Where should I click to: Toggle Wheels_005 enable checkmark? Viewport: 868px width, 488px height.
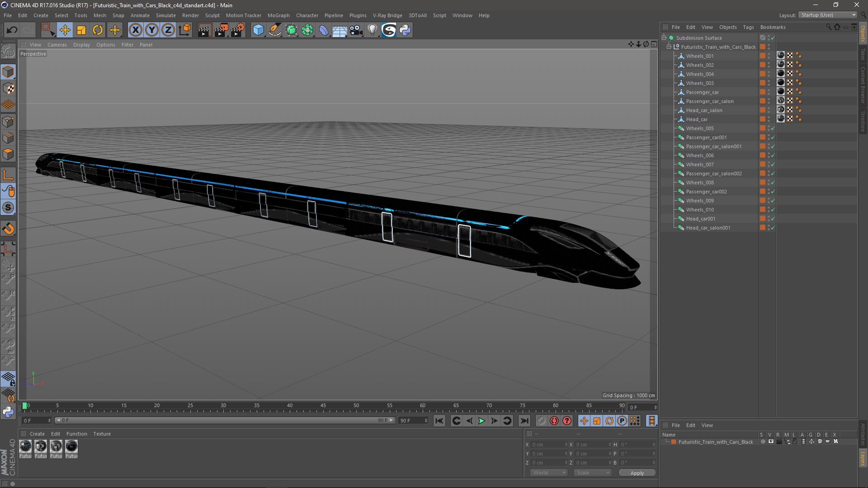tap(773, 128)
